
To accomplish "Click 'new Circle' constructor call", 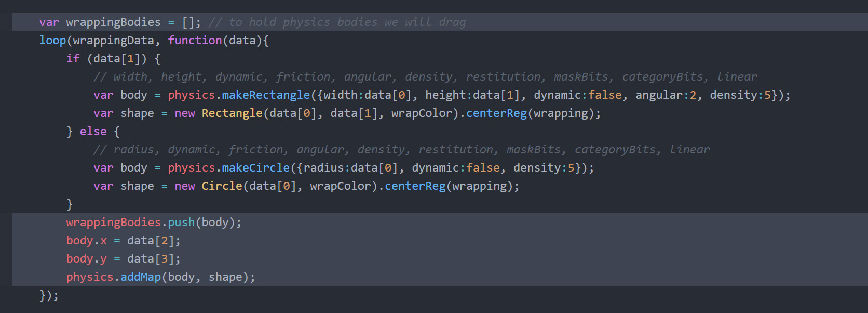I will click(208, 186).
